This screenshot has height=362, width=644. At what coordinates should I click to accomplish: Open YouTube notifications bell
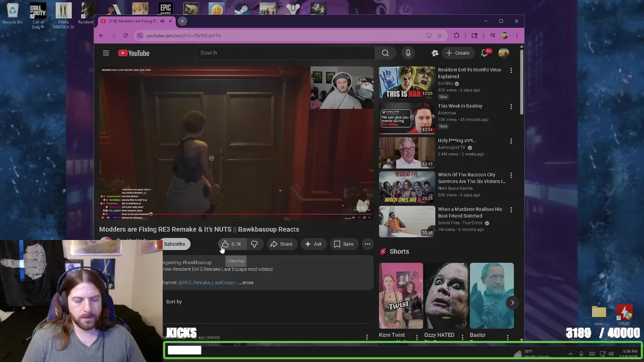tap(485, 53)
